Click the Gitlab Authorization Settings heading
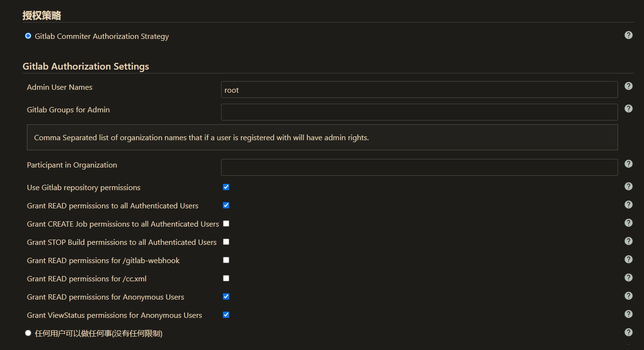 tap(86, 66)
